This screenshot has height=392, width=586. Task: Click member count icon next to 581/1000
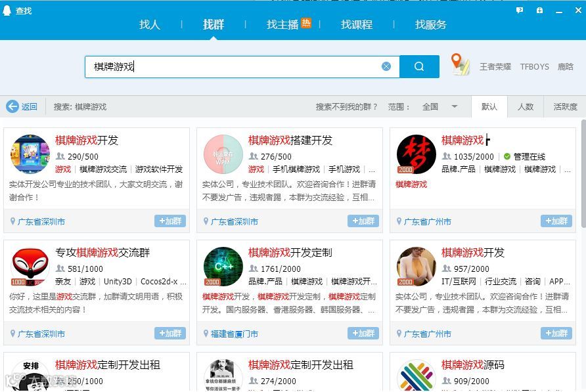pyautogui.click(x=60, y=269)
